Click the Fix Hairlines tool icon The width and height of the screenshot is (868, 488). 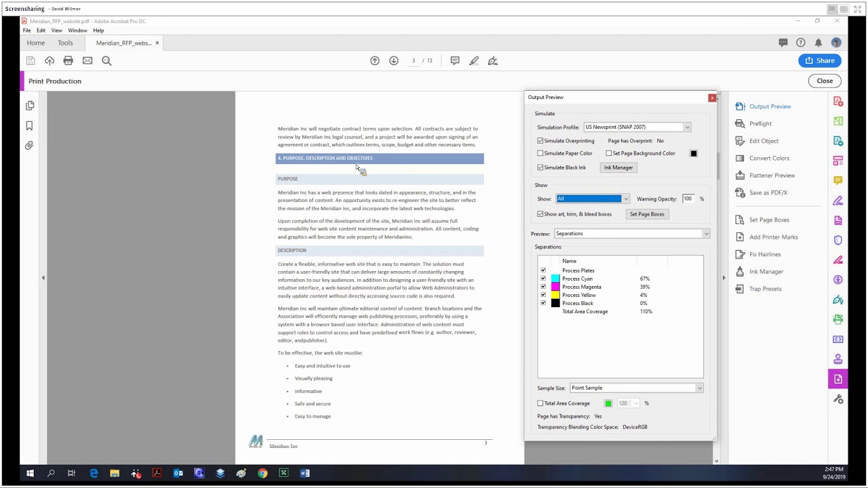pyautogui.click(x=740, y=254)
